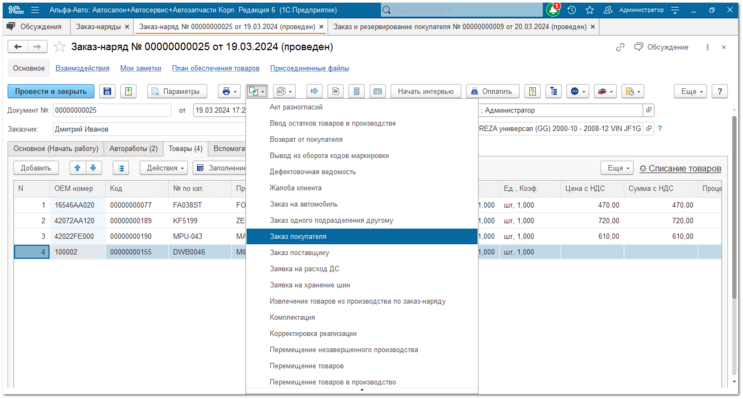Move row down with blue down arrow

coord(93,168)
